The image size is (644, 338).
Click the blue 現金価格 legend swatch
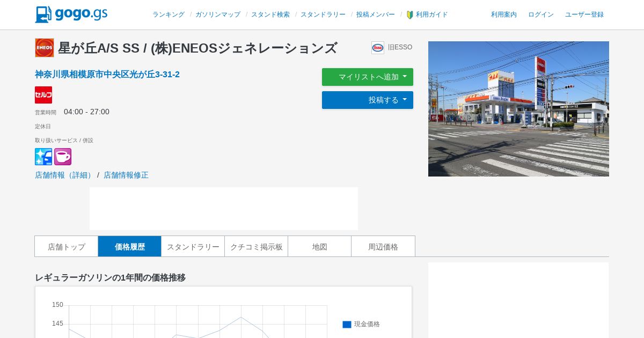(347, 325)
